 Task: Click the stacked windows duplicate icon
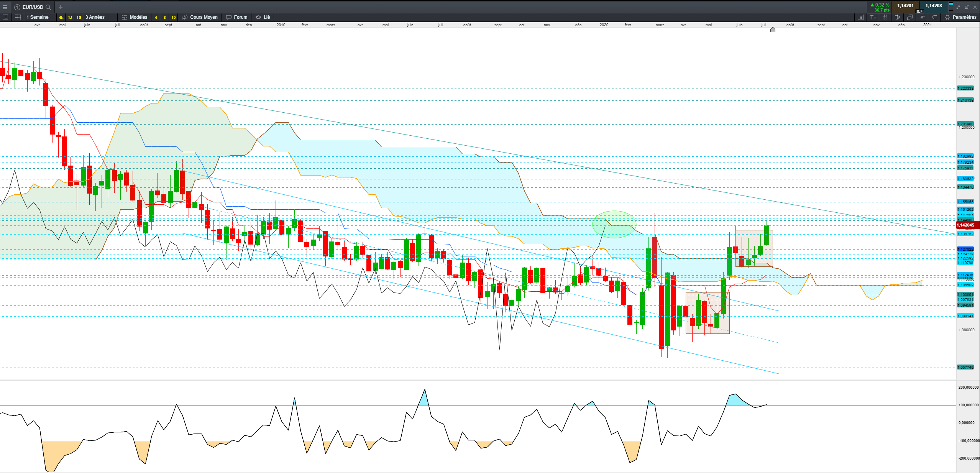tap(909, 17)
